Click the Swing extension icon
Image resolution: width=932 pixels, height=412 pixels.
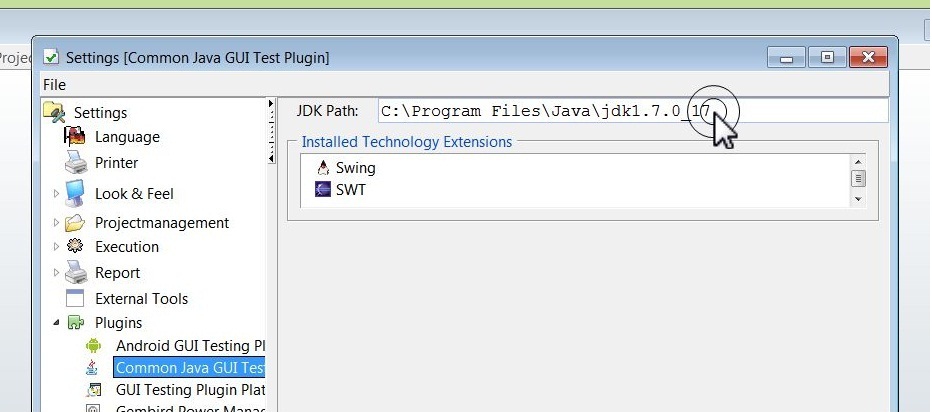pos(323,168)
